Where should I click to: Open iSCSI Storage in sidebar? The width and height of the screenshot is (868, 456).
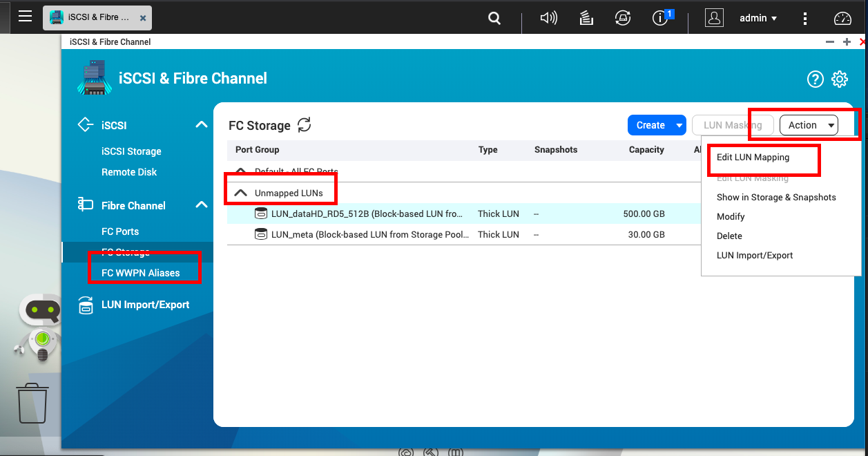[131, 151]
